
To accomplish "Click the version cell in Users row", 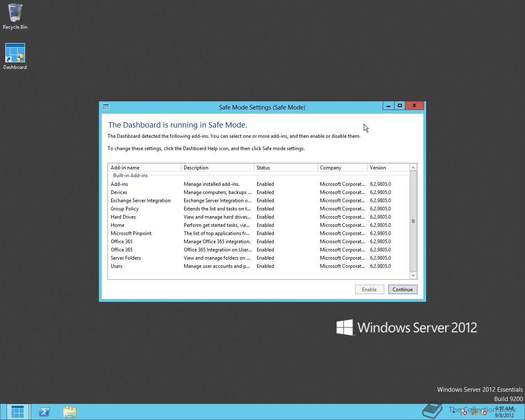I will 380,266.
